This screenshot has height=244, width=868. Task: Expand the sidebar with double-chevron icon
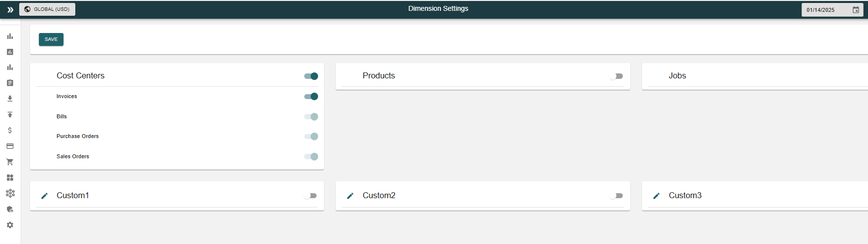[10, 9]
